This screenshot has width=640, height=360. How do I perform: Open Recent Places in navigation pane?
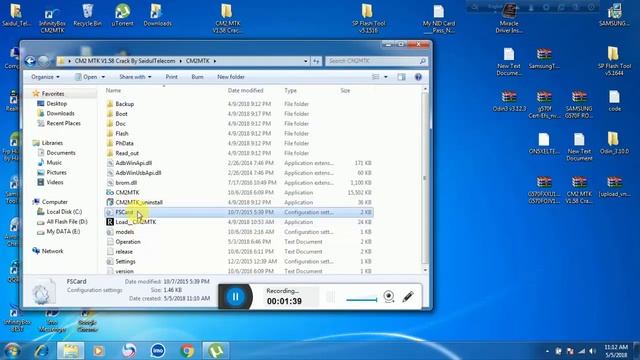pyautogui.click(x=63, y=123)
